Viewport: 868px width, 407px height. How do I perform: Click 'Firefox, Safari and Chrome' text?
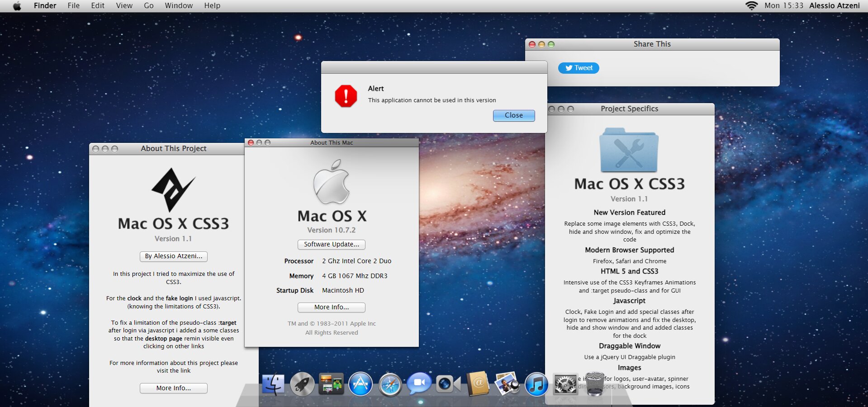click(630, 261)
